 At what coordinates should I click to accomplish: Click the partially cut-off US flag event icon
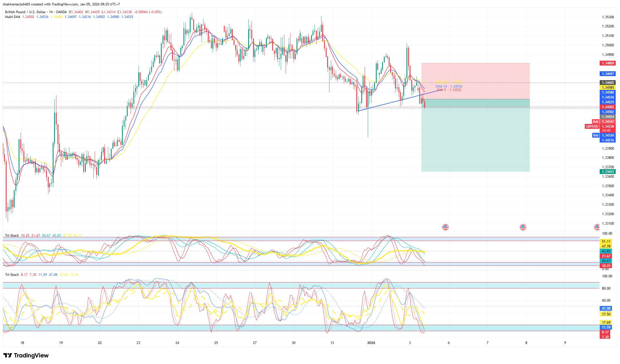(597, 227)
